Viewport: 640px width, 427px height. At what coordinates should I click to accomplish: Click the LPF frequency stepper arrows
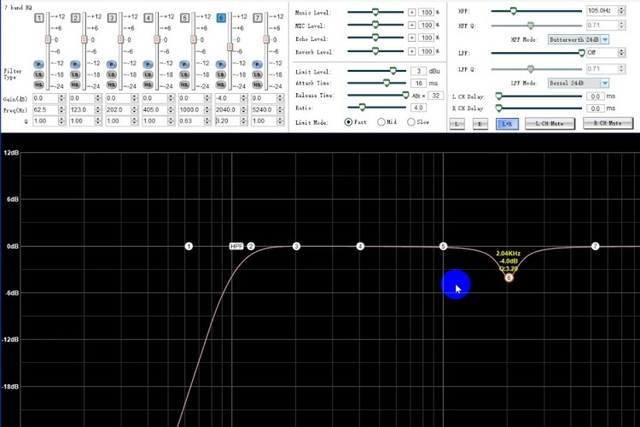click(x=622, y=53)
